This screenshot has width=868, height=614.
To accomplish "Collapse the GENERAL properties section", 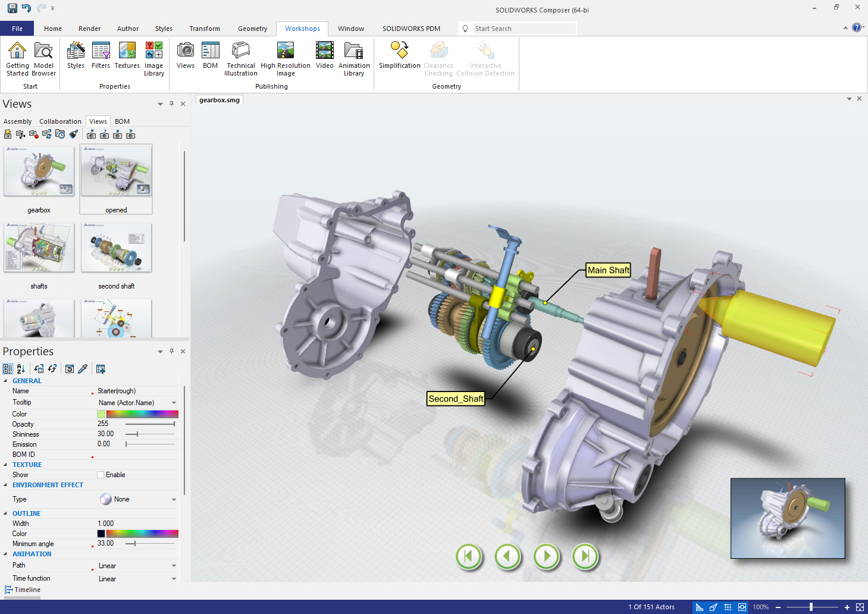I will [x=6, y=381].
